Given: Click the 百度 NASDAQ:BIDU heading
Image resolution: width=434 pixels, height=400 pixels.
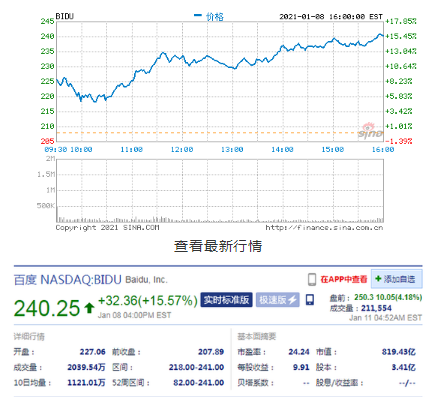Looking at the screenshot, I should pyautogui.click(x=67, y=280).
